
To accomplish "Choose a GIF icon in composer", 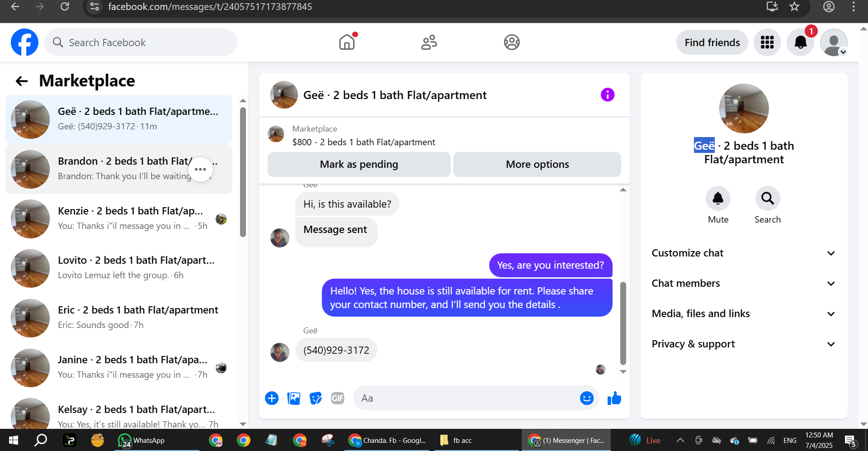I will coord(338,398).
